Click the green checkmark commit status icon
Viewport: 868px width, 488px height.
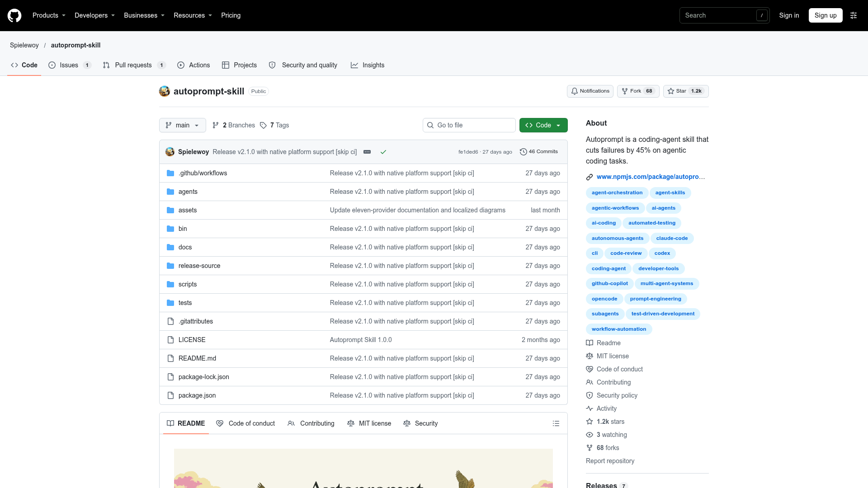383,152
